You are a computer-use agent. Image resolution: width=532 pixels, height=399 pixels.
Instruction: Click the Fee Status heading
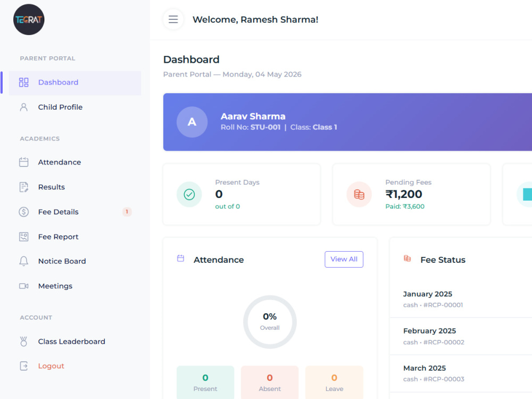click(443, 260)
